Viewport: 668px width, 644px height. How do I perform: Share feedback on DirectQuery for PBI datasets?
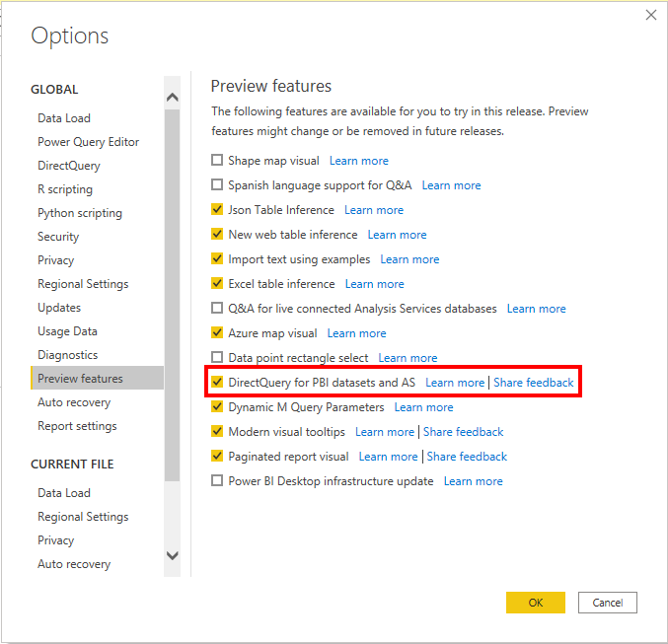[534, 383]
